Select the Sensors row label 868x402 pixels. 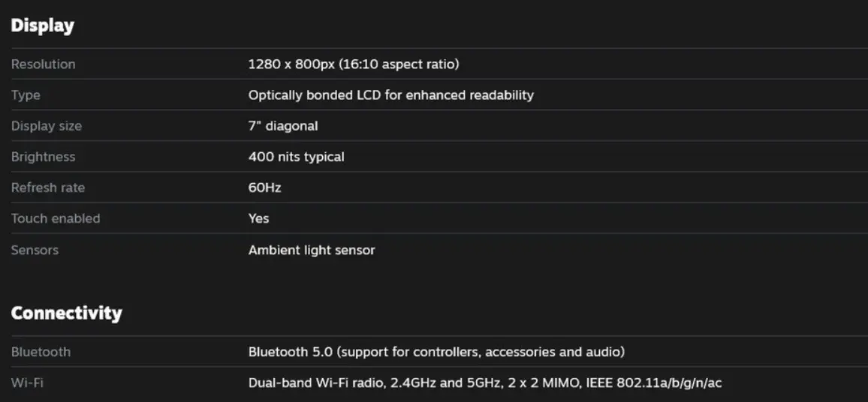pyautogui.click(x=35, y=250)
